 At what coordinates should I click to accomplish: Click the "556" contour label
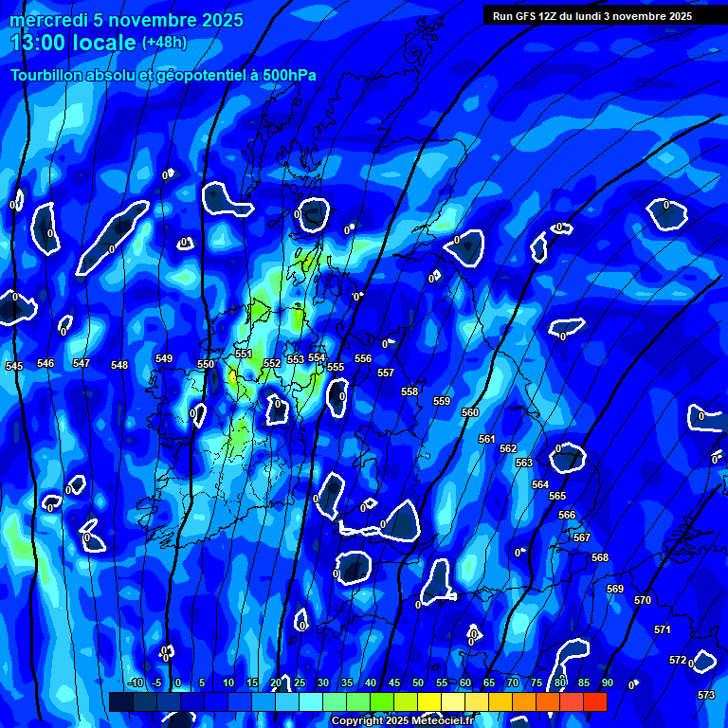pos(363,359)
